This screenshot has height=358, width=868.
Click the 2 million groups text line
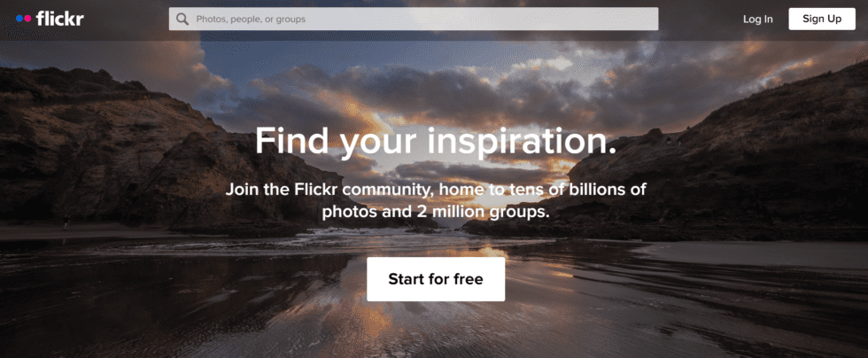point(436,212)
